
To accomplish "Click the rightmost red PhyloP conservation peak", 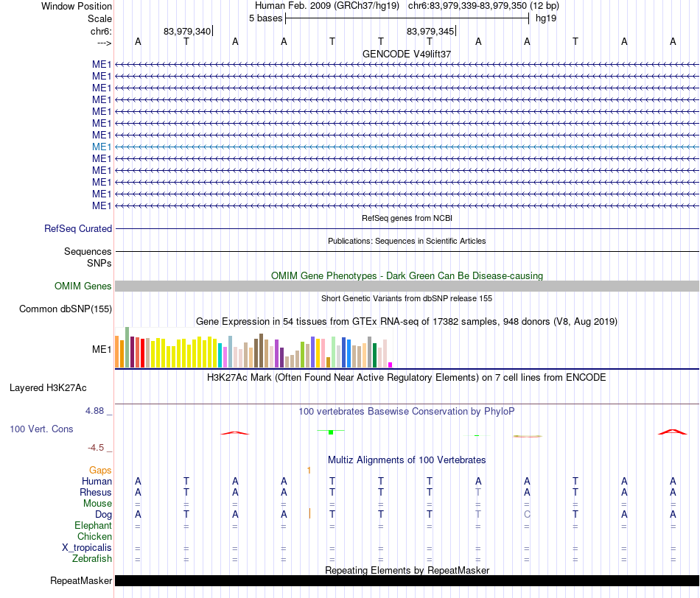I will coord(673,432).
